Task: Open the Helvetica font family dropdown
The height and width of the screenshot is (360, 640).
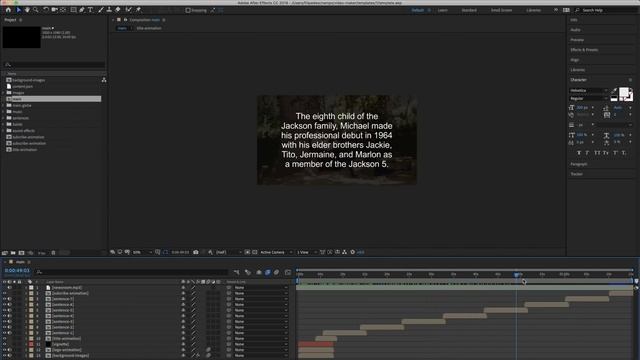Action: [x=589, y=91]
